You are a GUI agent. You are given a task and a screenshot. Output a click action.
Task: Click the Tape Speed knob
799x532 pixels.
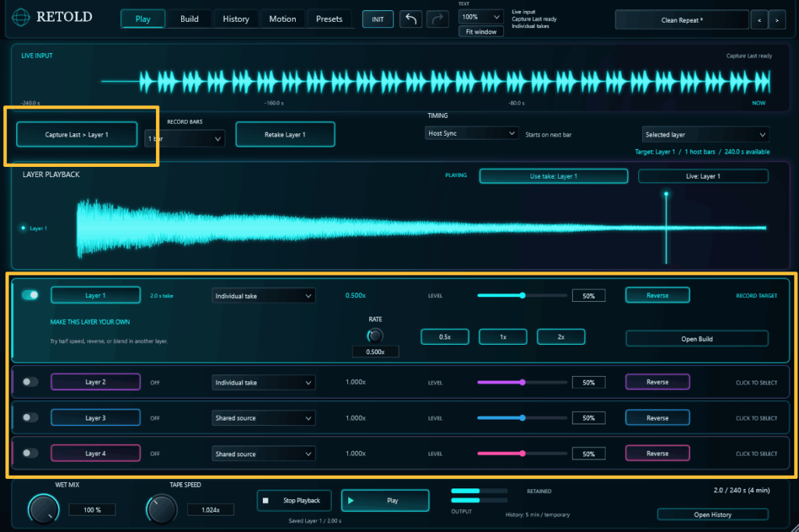(162, 509)
